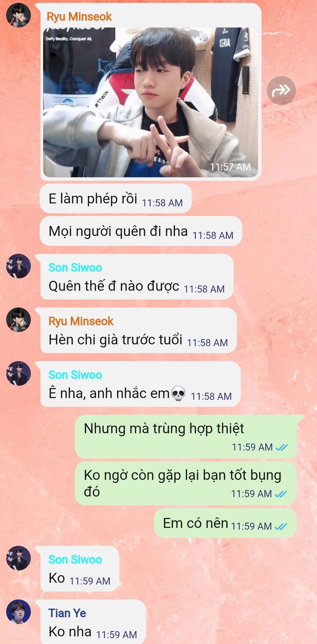Tap the Tian Ye sender name

(67, 613)
